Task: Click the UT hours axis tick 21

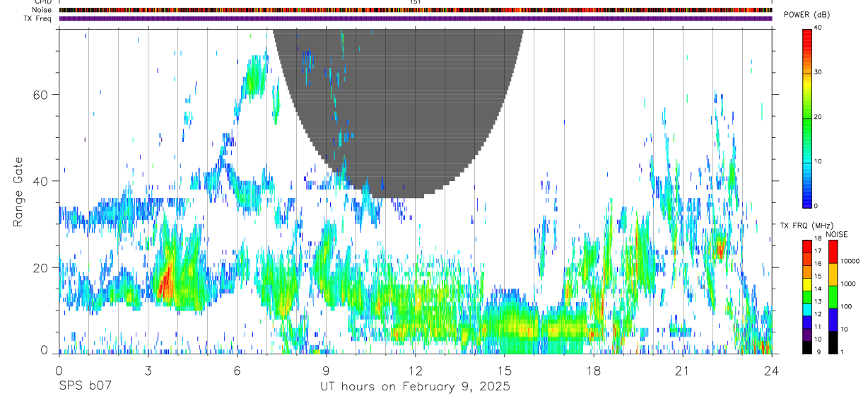Action: coord(683,371)
